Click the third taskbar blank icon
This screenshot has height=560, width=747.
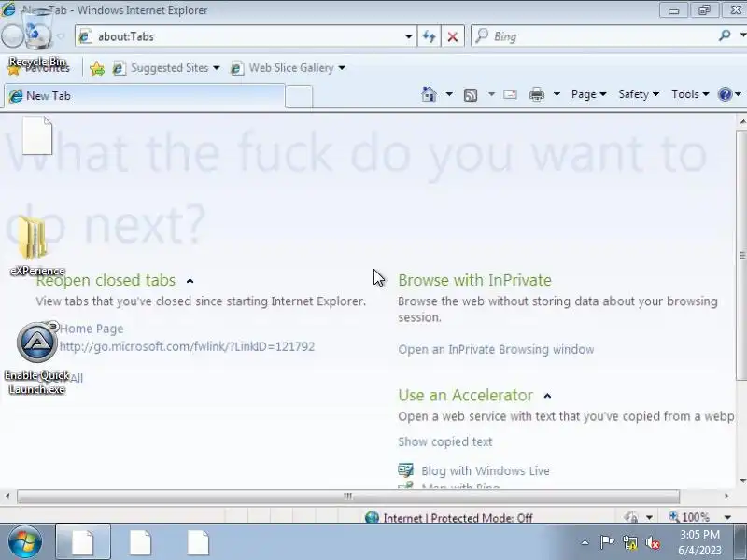point(198,542)
